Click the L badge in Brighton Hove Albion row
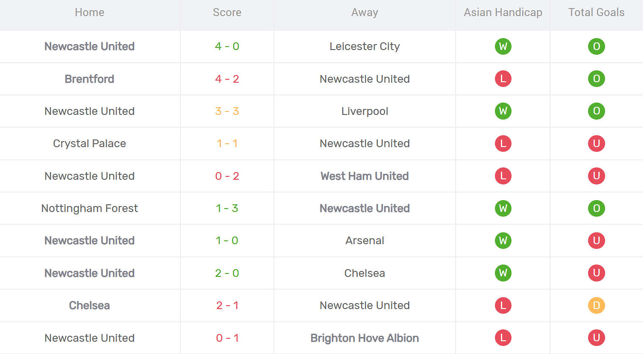 tap(503, 338)
